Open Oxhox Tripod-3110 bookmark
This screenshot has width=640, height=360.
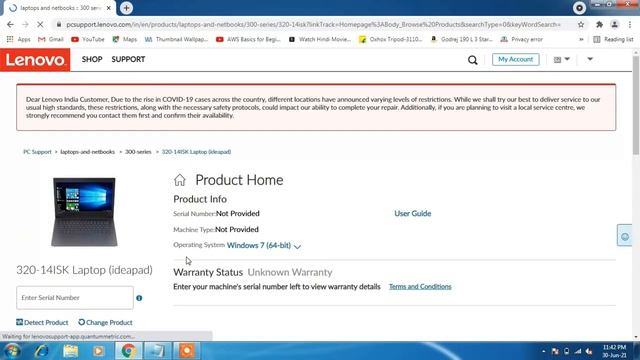click(x=391, y=39)
